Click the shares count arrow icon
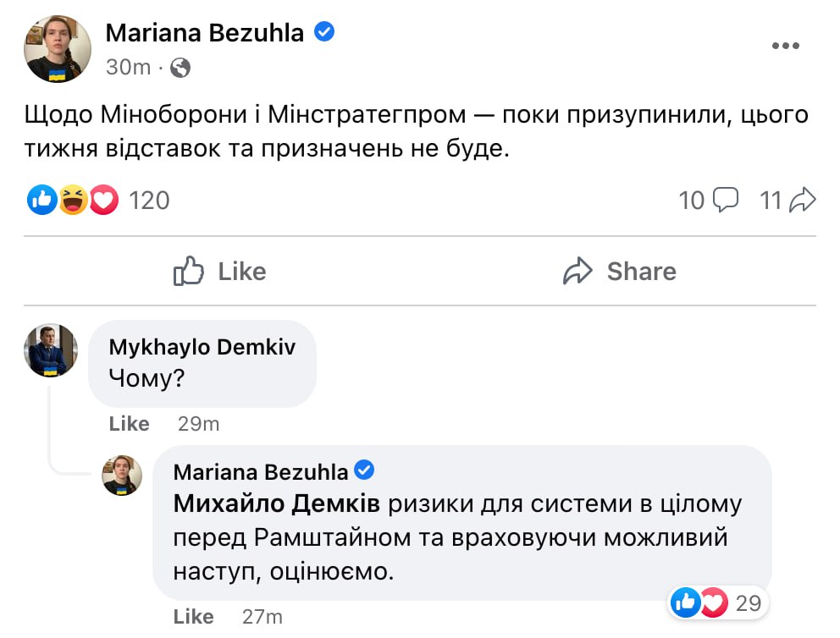840x638 pixels. 801,201
